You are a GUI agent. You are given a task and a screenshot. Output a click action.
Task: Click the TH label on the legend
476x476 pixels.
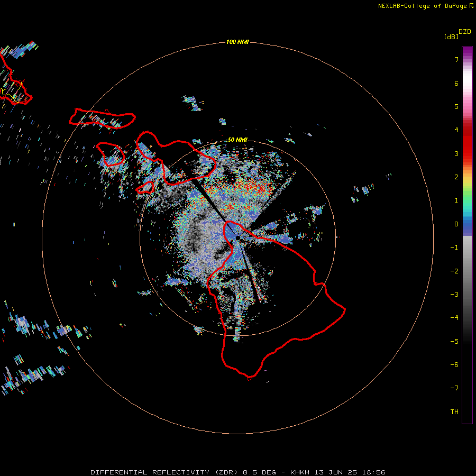pyautogui.click(x=454, y=411)
